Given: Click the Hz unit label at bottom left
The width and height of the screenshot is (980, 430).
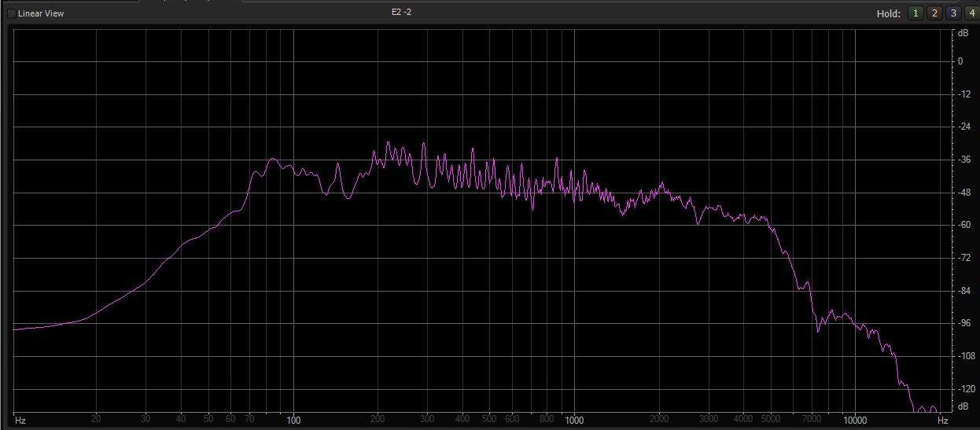Looking at the screenshot, I should (20, 421).
